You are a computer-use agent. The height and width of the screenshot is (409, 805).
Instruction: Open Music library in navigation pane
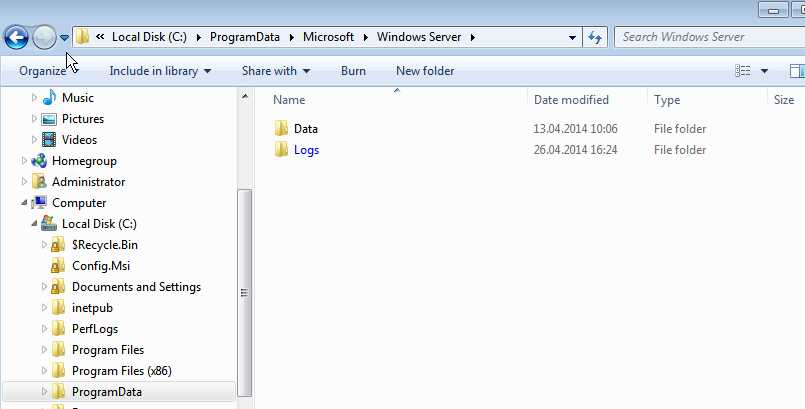(x=78, y=98)
